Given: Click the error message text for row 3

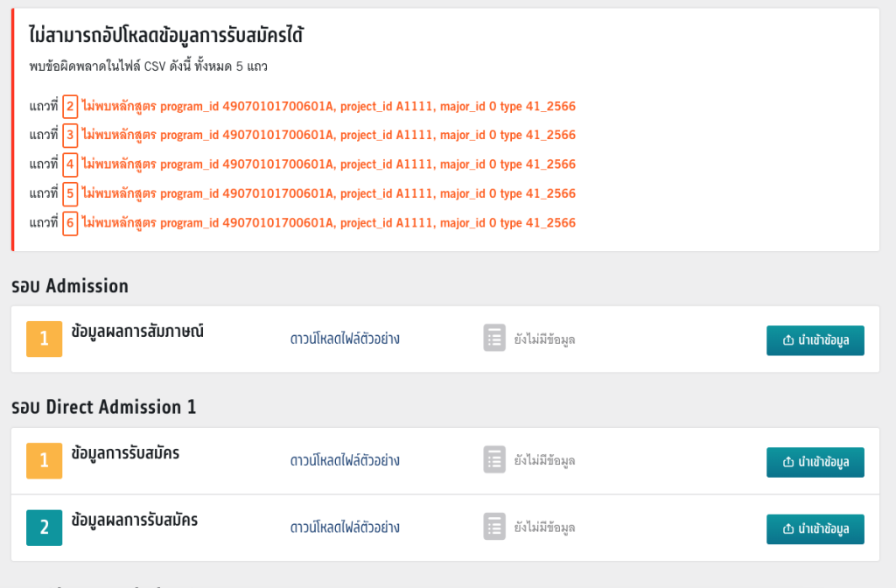Looking at the screenshot, I should (328, 136).
